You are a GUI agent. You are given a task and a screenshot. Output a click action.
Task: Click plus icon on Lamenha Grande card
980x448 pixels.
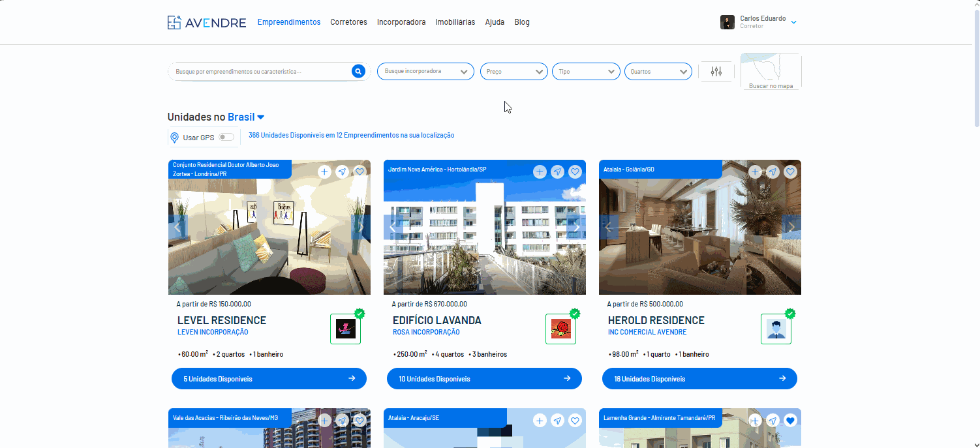(x=755, y=421)
